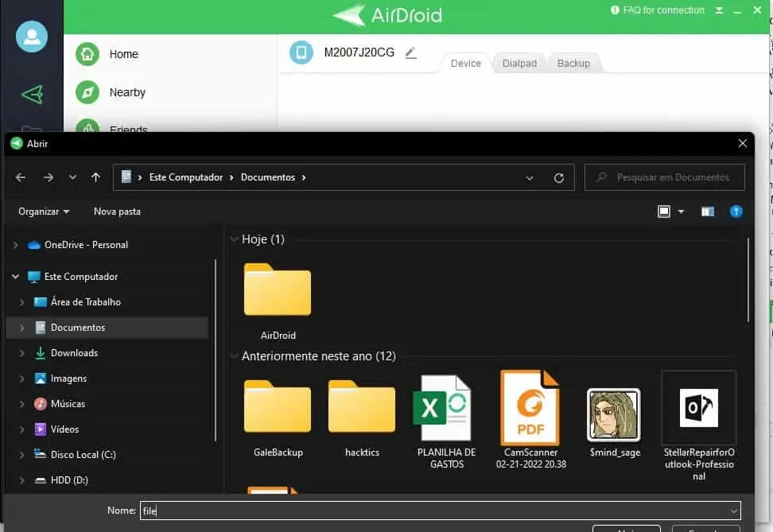This screenshot has height=532, width=773.
Task: Rename device with the pencil edit icon
Action: pos(410,52)
